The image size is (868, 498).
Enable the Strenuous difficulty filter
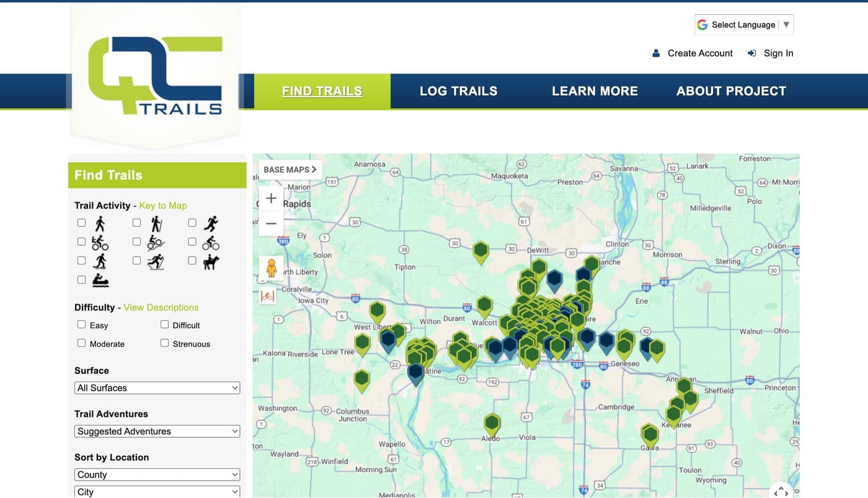coord(164,343)
